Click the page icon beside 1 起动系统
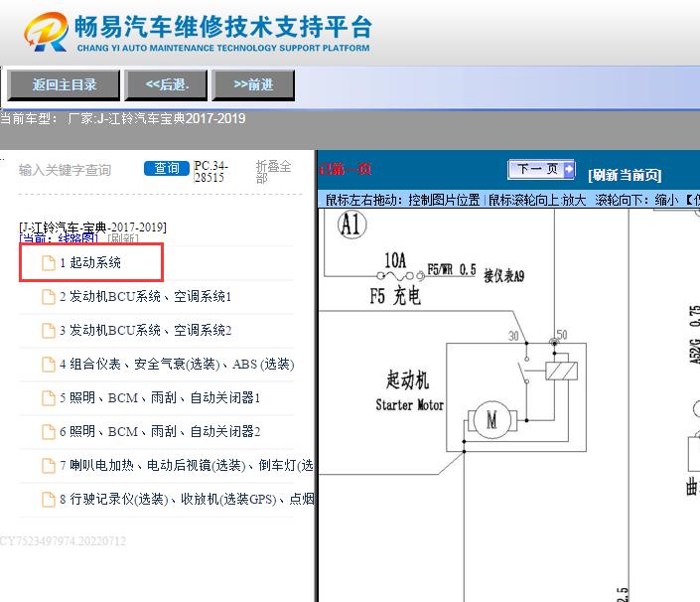The width and height of the screenshot is (700, 602). click(49, 263)
